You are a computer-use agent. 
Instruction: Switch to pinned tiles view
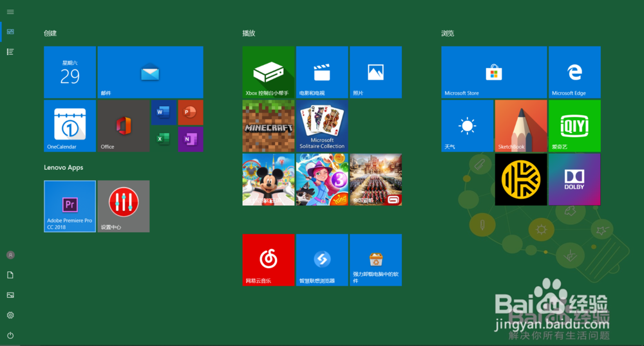point(10,32)
